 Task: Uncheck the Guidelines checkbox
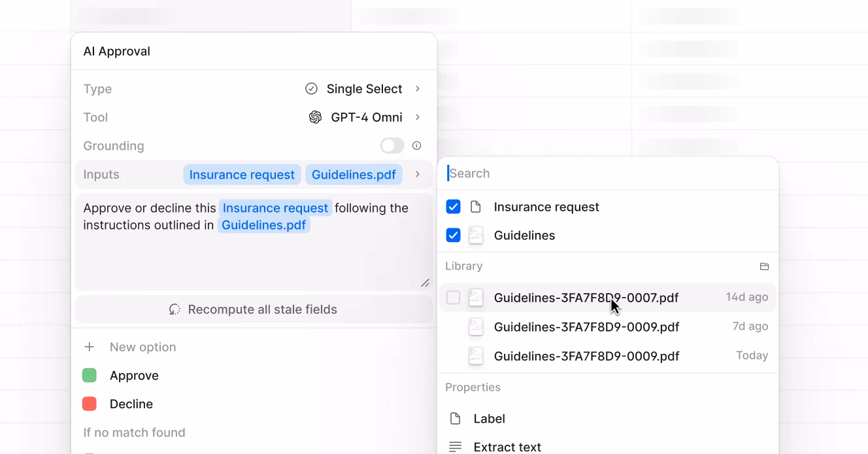click(x=453, y=236)
